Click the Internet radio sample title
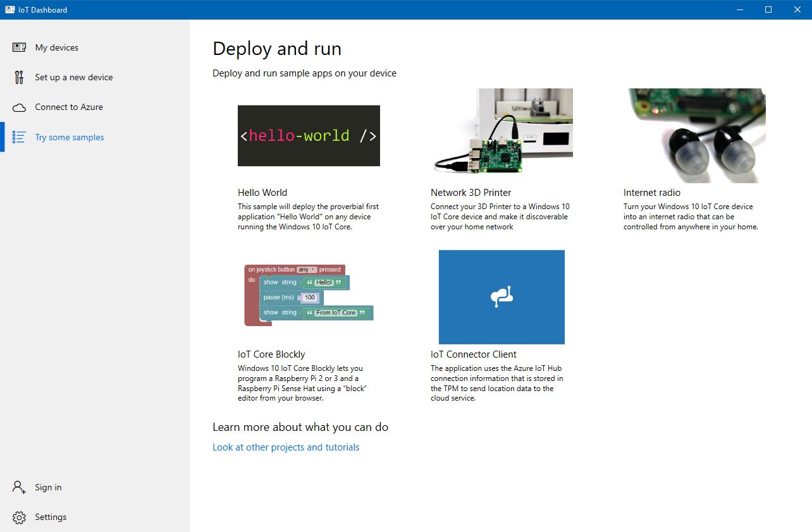This screenshot has height=532, width=812. (x=652, y=193)
